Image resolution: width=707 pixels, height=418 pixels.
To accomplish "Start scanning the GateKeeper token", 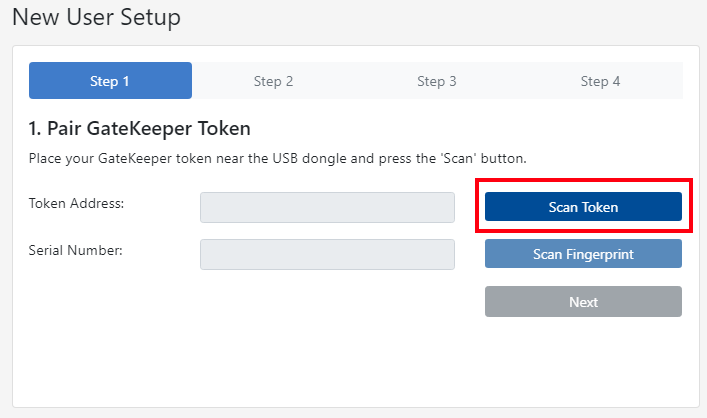I will 583,207.
